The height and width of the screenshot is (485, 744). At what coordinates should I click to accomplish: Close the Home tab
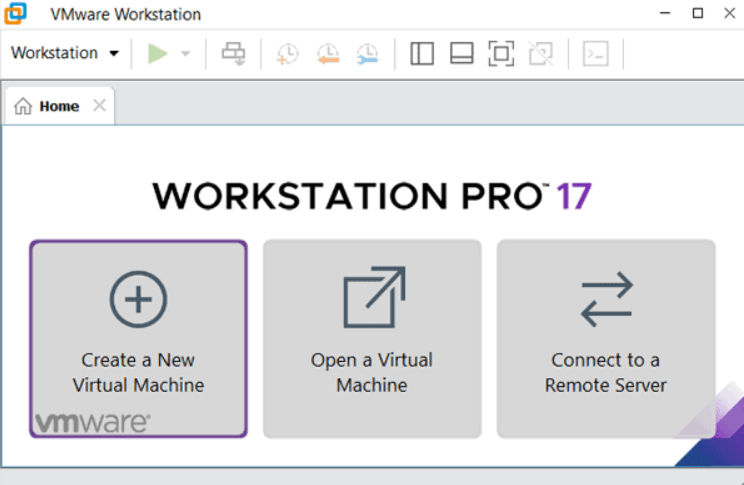tap(99, 105)
